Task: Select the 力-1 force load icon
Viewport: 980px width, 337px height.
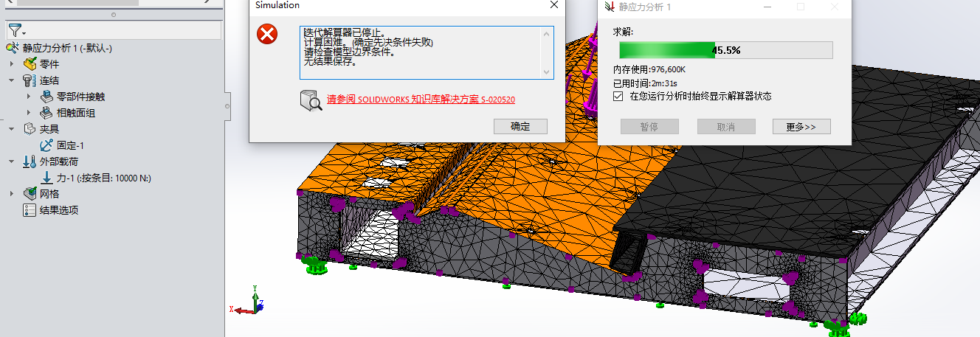Action: point(46,178)
